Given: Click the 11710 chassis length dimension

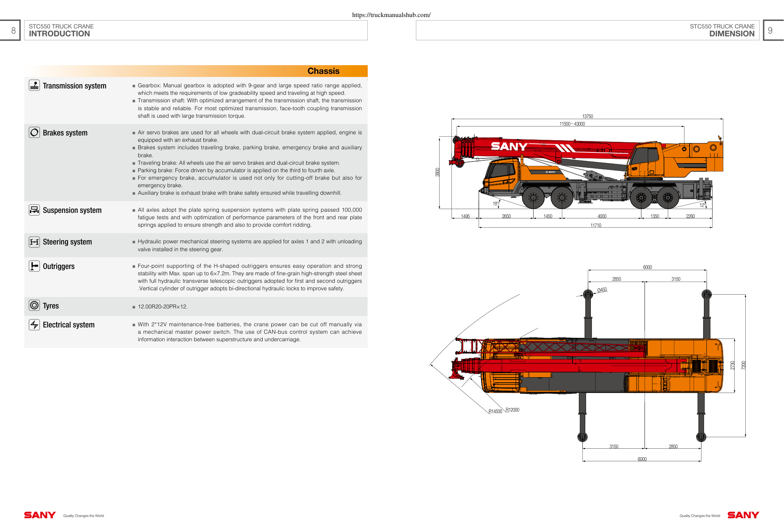Looking at the screenshot, I should tap(596, 226).
